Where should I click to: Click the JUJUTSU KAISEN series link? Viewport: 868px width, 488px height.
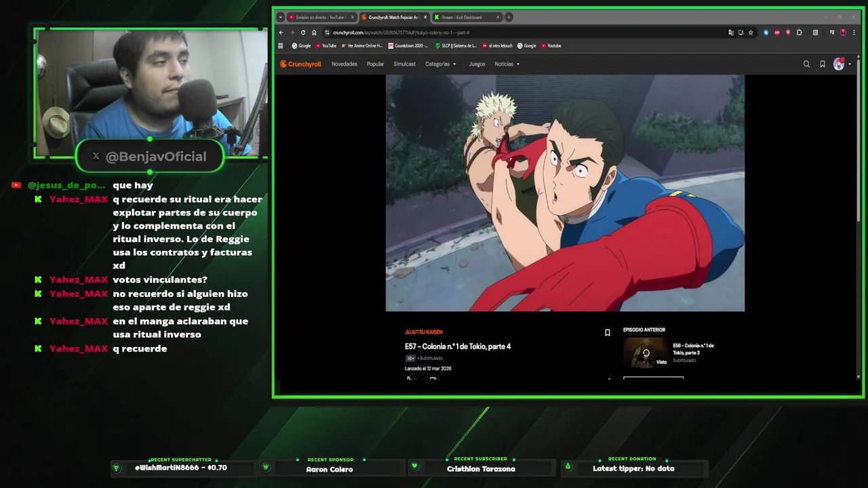(x=424, y=332)
